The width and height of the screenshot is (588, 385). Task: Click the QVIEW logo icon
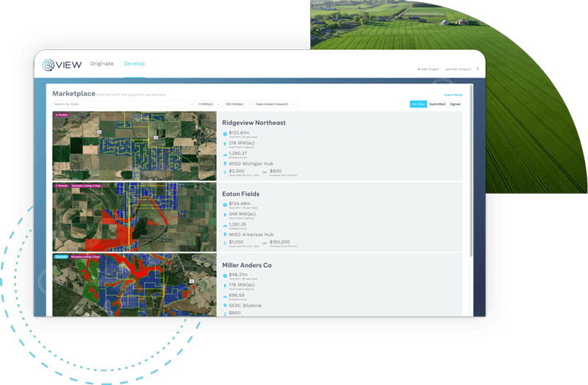49,65
